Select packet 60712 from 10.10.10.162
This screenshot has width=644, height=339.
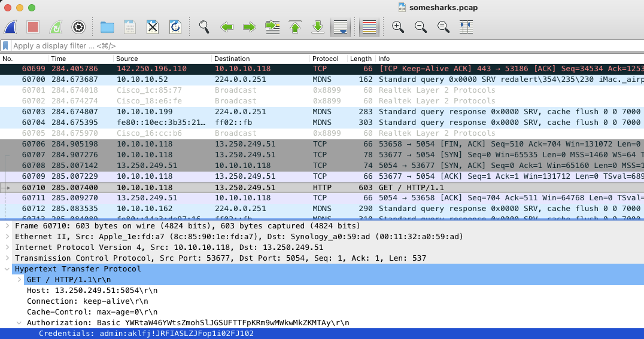[x=322, y=209]
